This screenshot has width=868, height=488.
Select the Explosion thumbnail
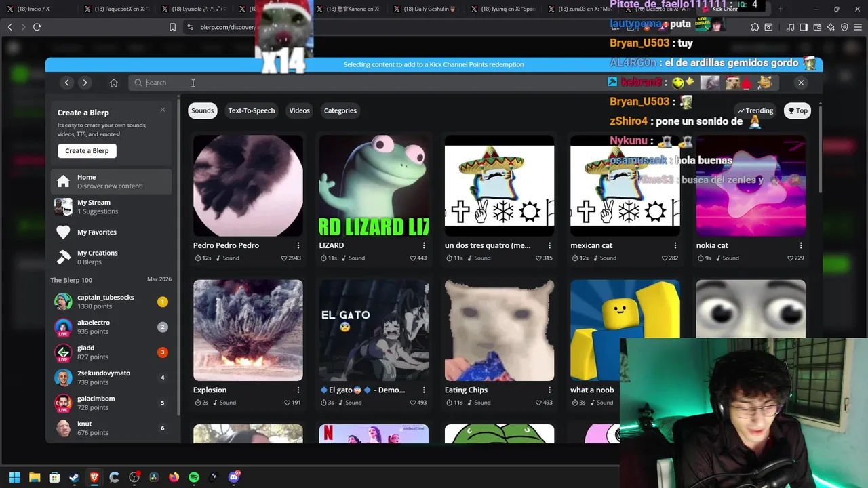click(248, 330)
